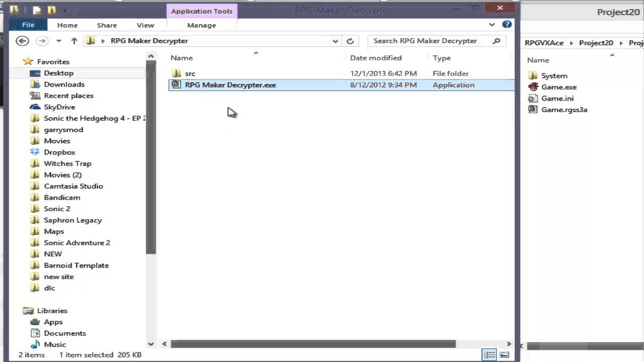Switch to the Home ribbon tab
The height and width of the screenshot is (362, 644).
[x=67, y=25]
